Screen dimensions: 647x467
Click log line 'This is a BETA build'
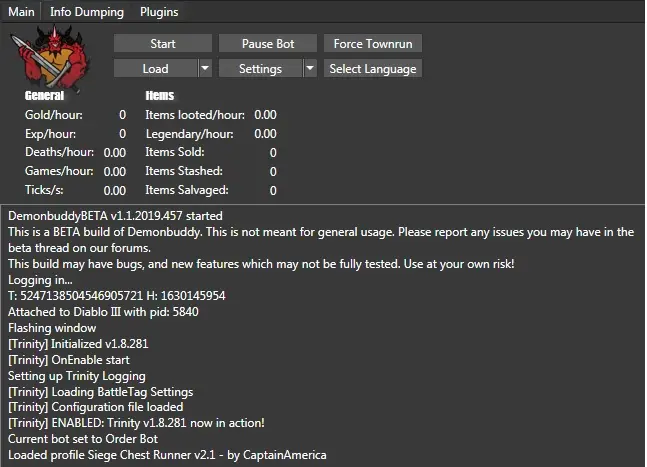click(x=321, y=240)
